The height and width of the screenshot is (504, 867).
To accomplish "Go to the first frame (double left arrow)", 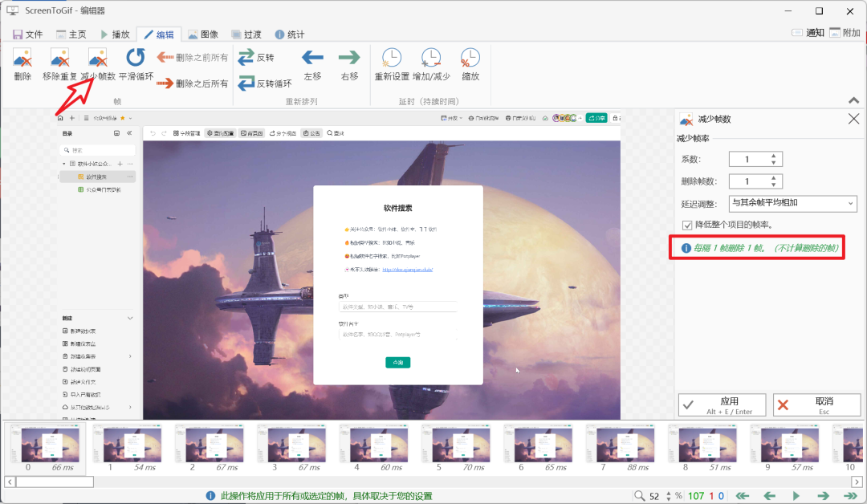I will click(742, 496).
